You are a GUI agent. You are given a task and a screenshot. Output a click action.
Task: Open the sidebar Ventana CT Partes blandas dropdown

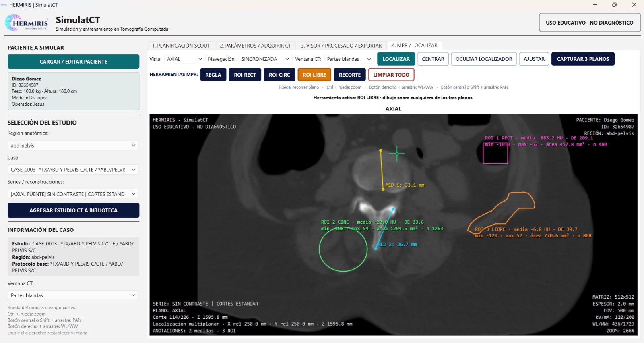coord(73,295)
